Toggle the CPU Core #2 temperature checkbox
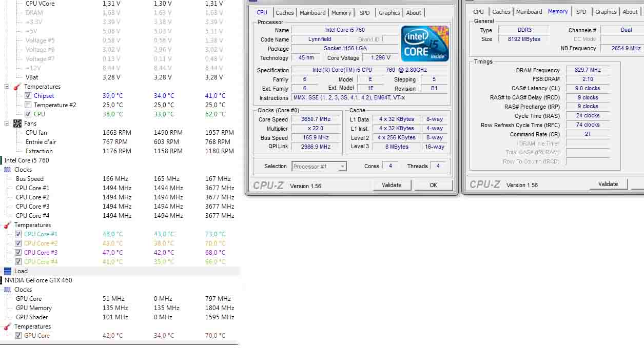This screenshot has width=644, height=348. click(18, 243)
